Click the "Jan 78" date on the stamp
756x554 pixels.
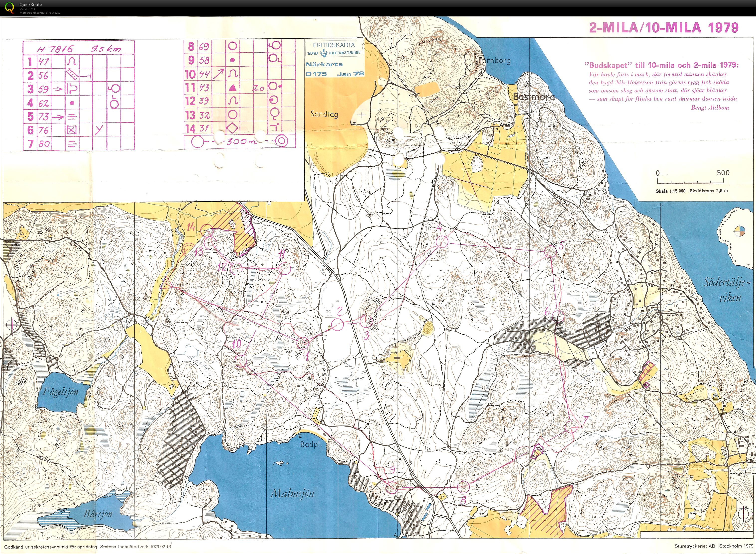pyautogui.click(x=350, y=73)
